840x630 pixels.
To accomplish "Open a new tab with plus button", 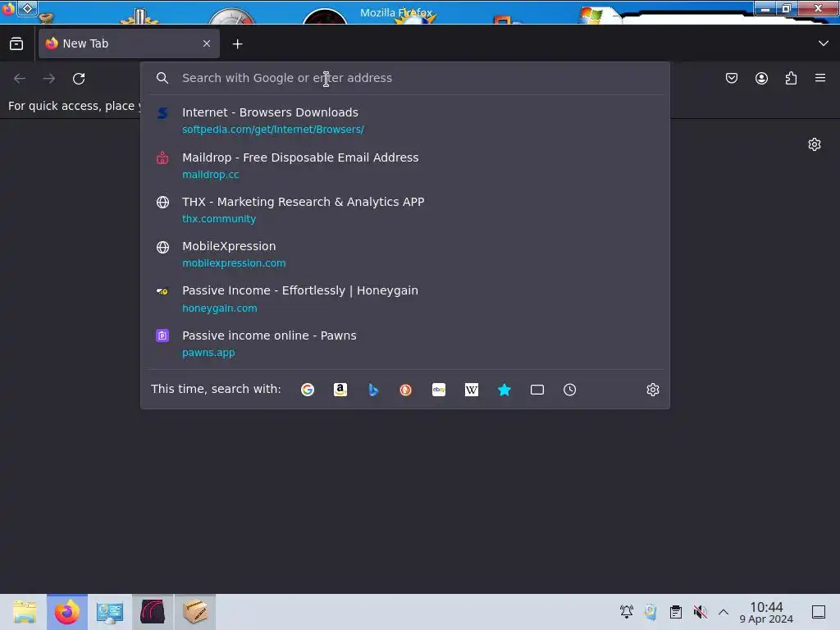I will [237, 44].
